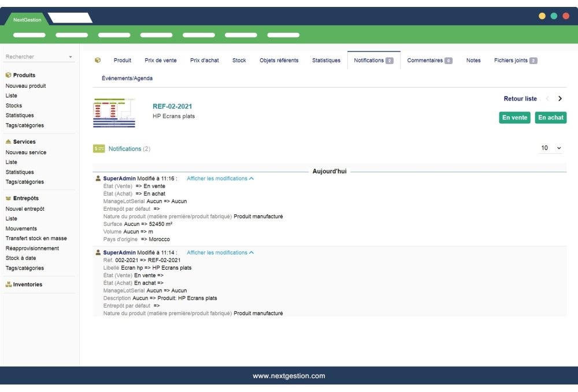Click the Services icon in the sidebar
This screenshot has width=578, height=392.
(x=8, y=142)
